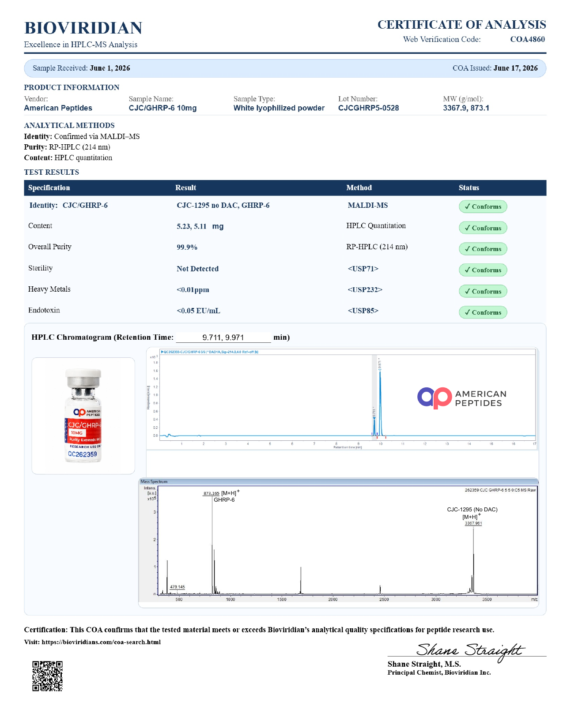Click the 479.145 peak label
The height and width of the screenshot is (728, 563).
point(178,587)
